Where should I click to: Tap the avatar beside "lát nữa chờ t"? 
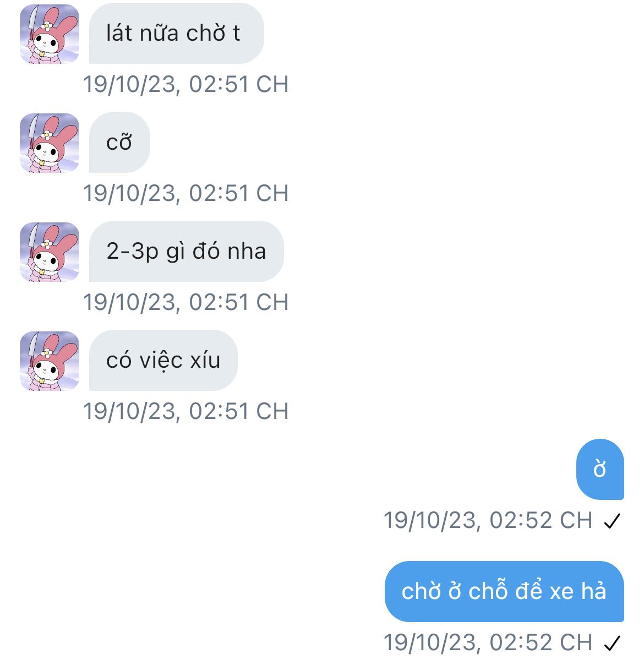(x=50, y=34)
